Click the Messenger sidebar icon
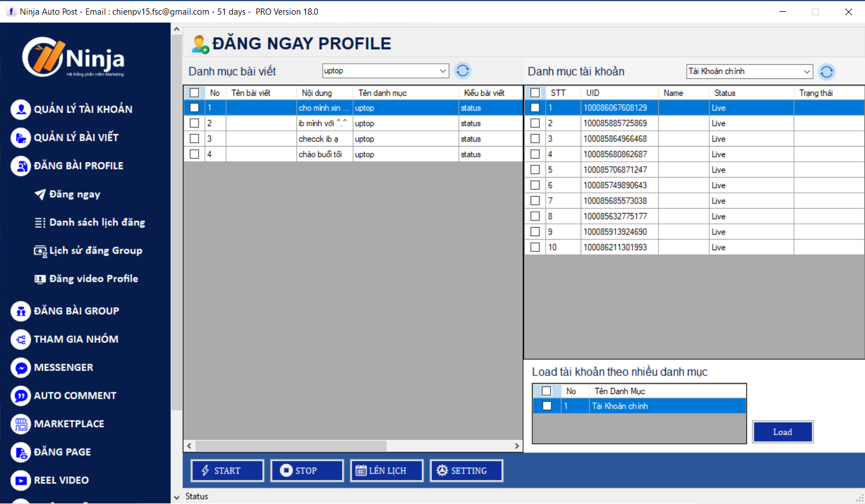This screenshot has width=865, height=504. coord(21,368)
